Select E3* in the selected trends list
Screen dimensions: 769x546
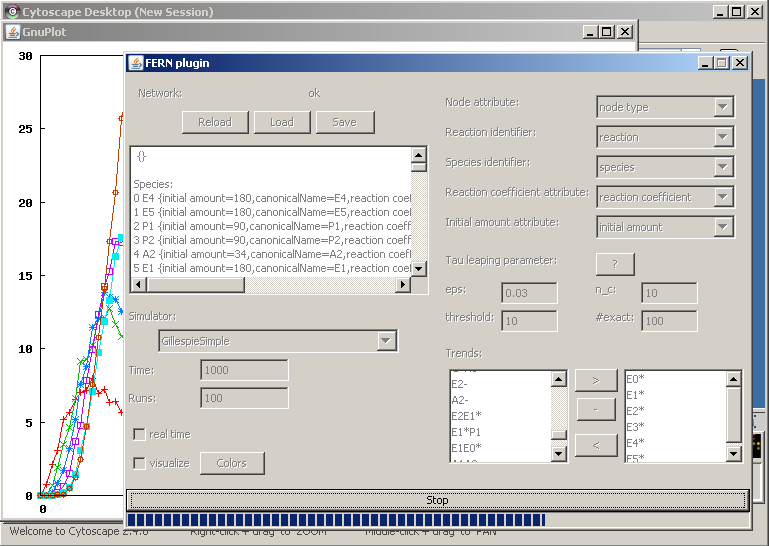(675, 427)
